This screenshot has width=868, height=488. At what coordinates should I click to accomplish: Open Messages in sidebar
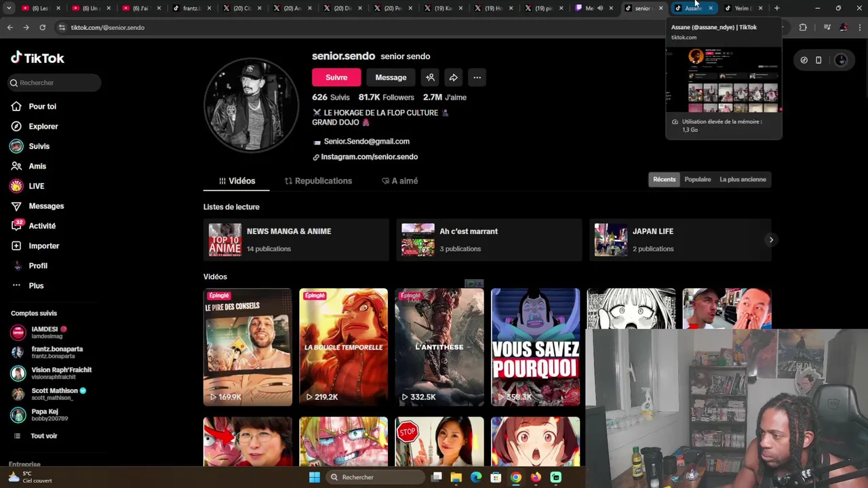tap(46, 206)
